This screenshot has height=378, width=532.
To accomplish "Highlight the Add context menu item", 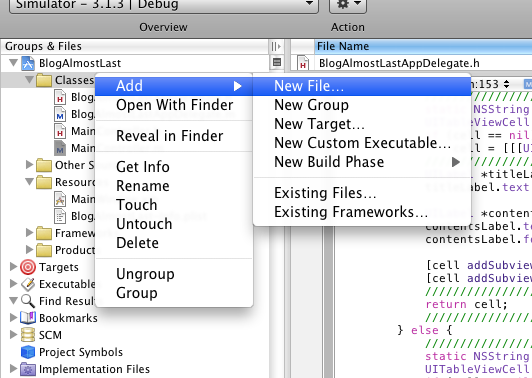I will [x=174, y=86].
